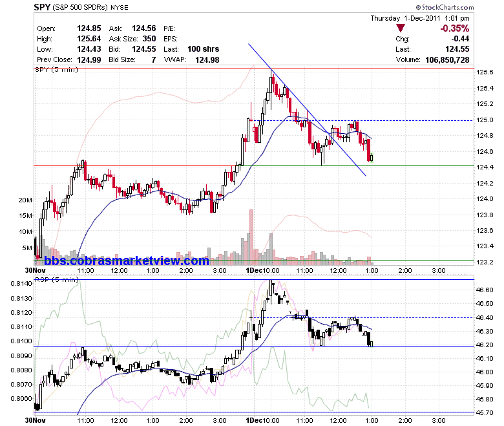The width and height of the screenshot is (504, 426).
Task: Click the Ask price 124.56
Action: (x=144, y=28)
